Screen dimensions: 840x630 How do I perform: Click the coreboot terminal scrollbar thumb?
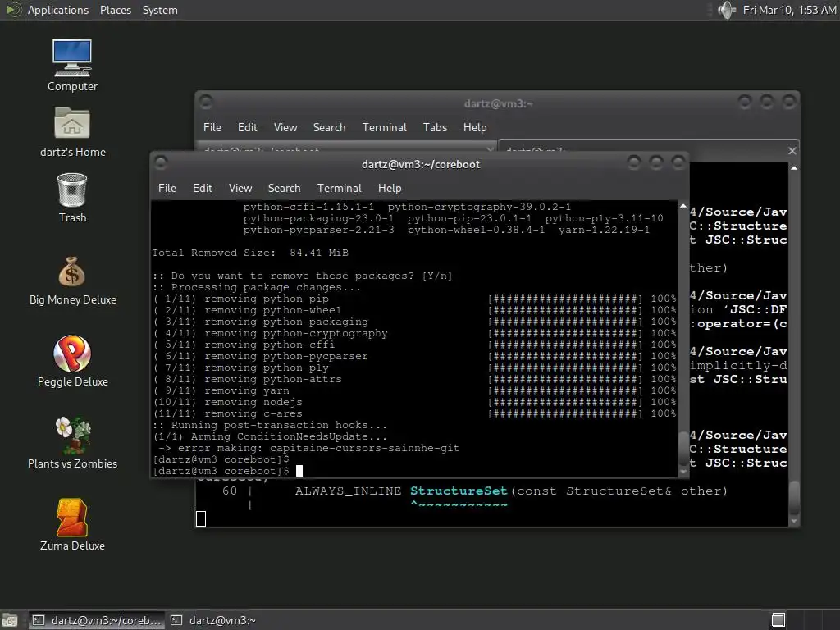683,449
